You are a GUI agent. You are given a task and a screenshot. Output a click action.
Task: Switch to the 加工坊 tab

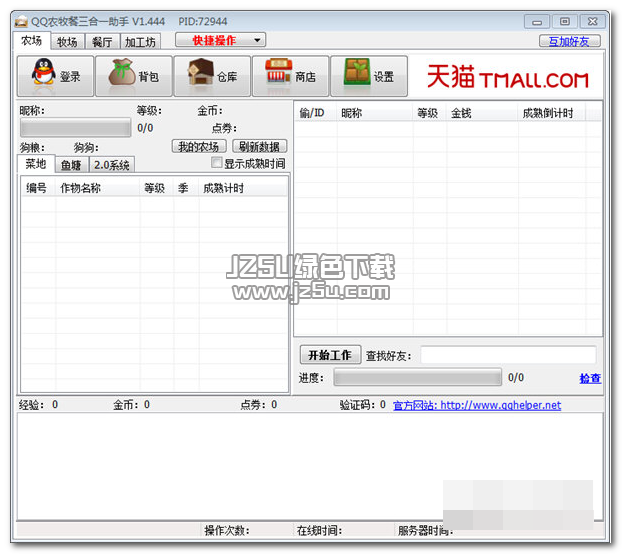(x=140, y=42)
